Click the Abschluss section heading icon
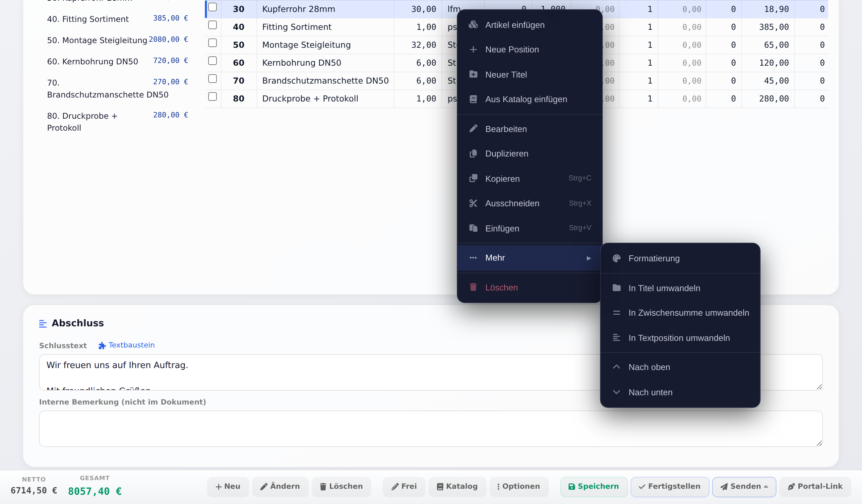This screenshot has height=504, width=862. [x=43, y=323]
